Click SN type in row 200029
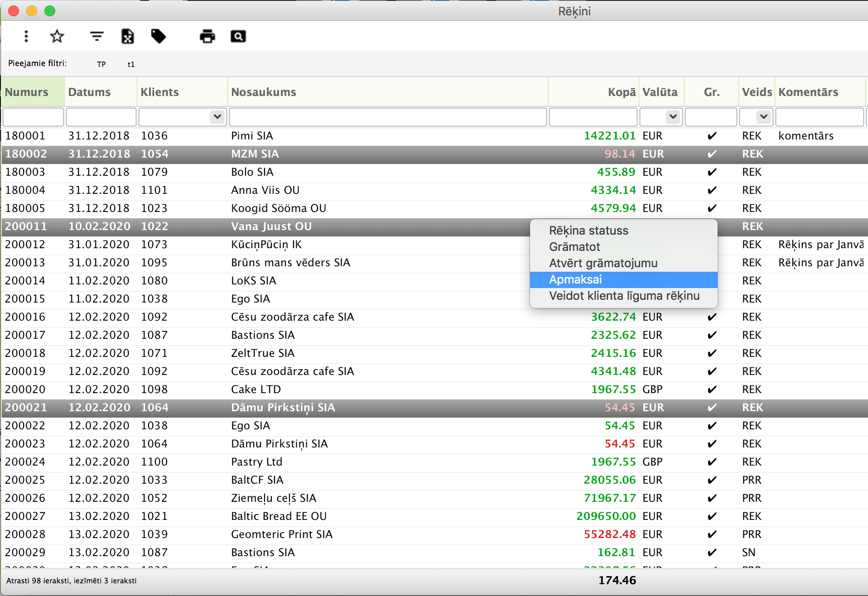This screenshot has width=868, height=596. tap(748, 553)
